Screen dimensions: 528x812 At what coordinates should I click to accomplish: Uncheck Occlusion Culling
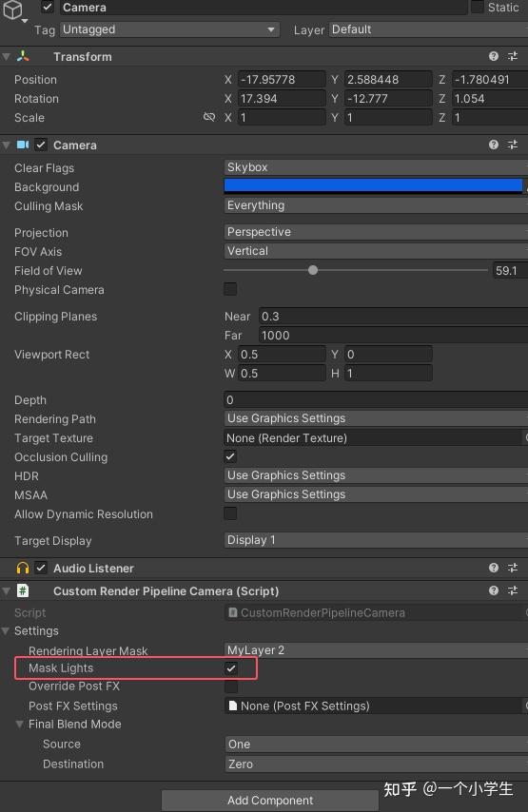point(230,456)
